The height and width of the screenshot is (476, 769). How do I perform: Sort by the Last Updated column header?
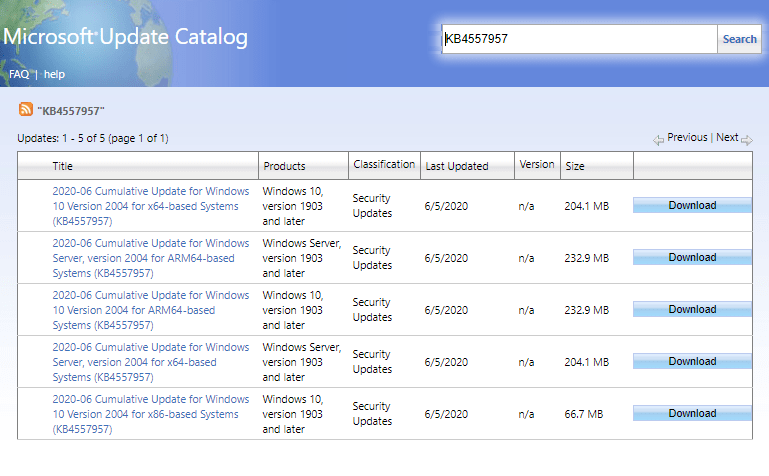click(457, 166)
